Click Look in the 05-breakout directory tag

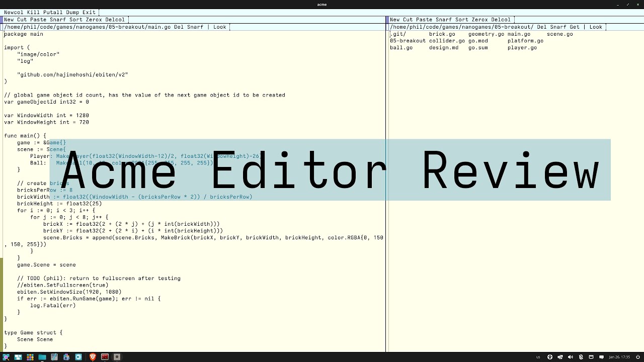click(x=596, y=27)
